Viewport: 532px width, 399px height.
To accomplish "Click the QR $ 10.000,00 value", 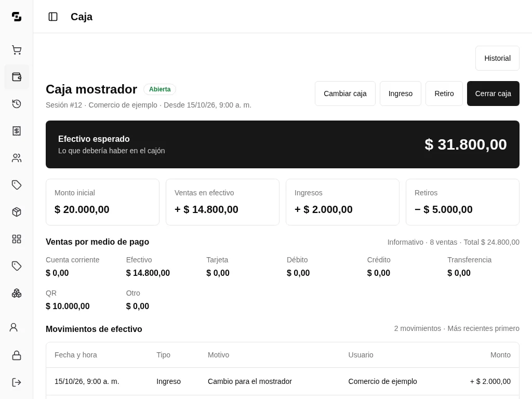I will point(68,307).
